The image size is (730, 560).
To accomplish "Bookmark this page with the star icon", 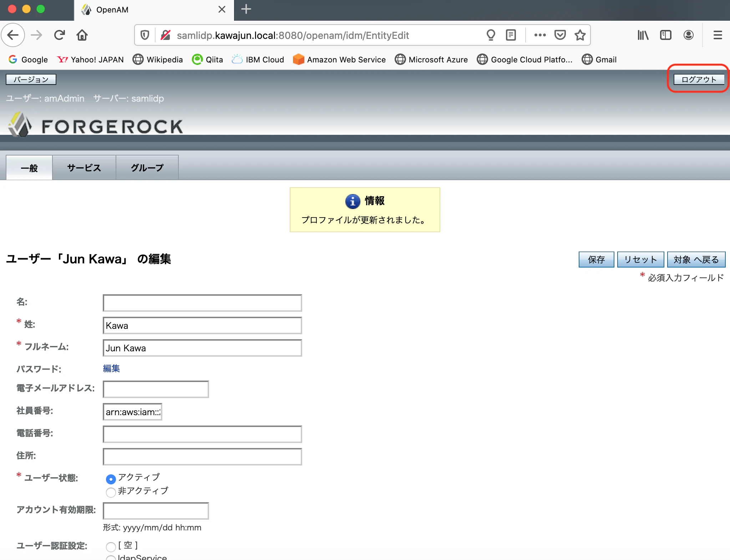I will point(580,35).
